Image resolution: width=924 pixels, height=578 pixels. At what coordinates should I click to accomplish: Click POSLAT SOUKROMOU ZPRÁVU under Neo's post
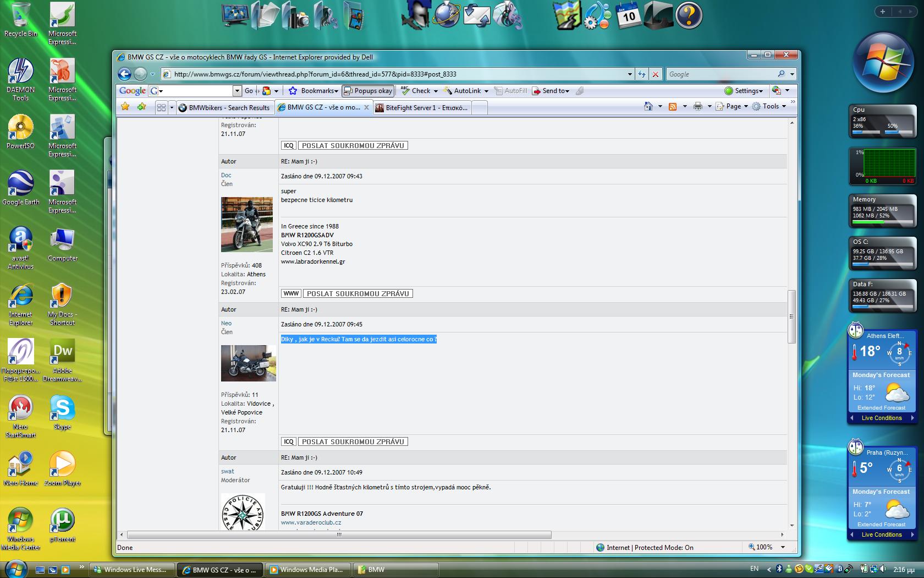353,441
